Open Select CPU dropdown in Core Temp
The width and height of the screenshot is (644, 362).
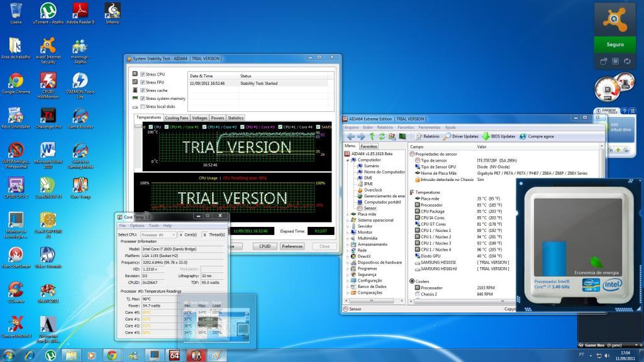(158, 235)
